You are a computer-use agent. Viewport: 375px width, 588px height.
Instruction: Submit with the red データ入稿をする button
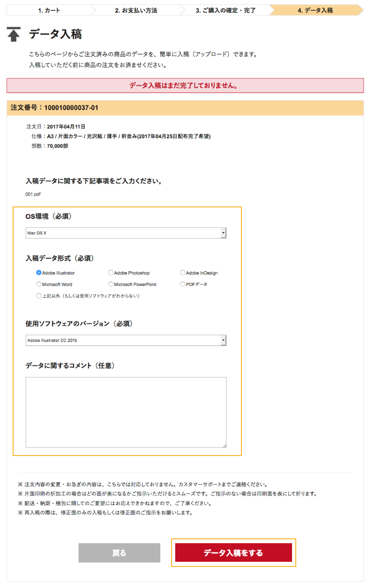233,553
